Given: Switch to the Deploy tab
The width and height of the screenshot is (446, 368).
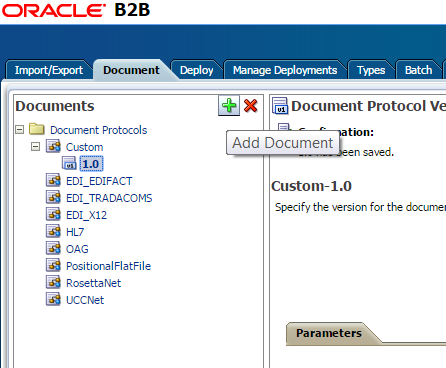Looking at the screenshot, I should [196, 70].
